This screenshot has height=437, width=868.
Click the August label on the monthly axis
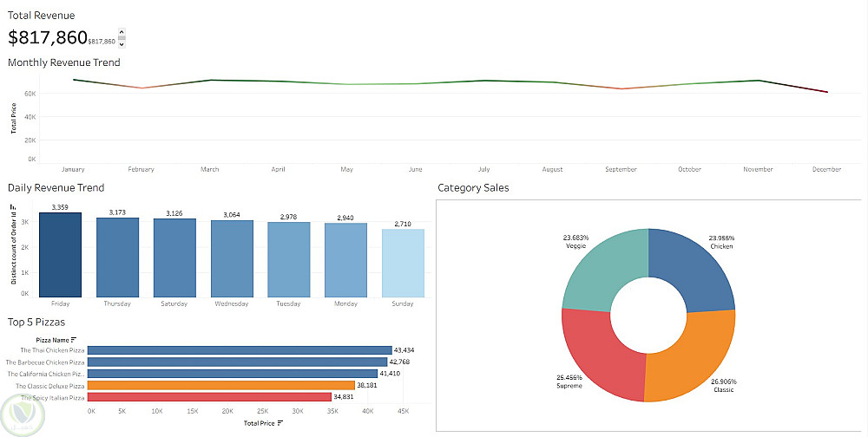pyautogui.click(x=552, y=169)
